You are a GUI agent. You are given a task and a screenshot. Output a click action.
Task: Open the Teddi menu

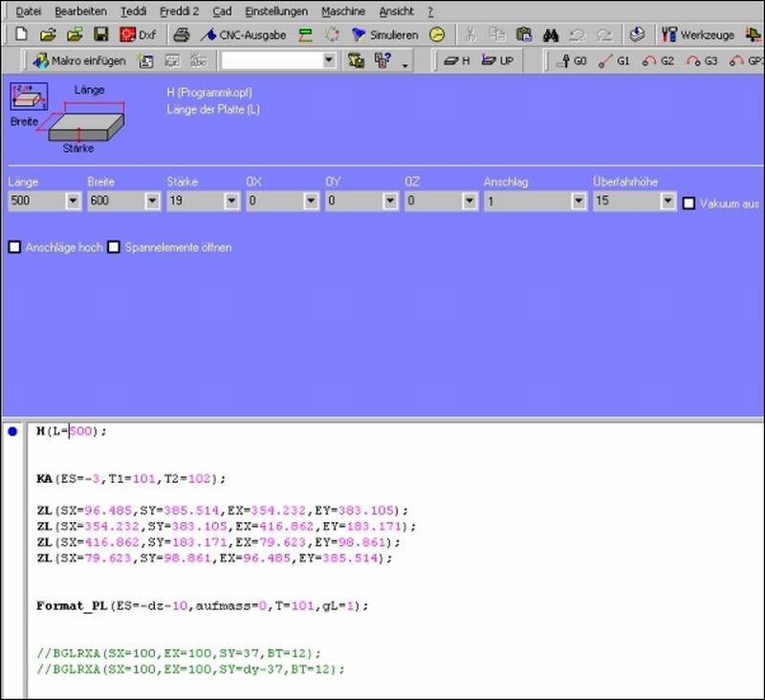tap(133, 11)
